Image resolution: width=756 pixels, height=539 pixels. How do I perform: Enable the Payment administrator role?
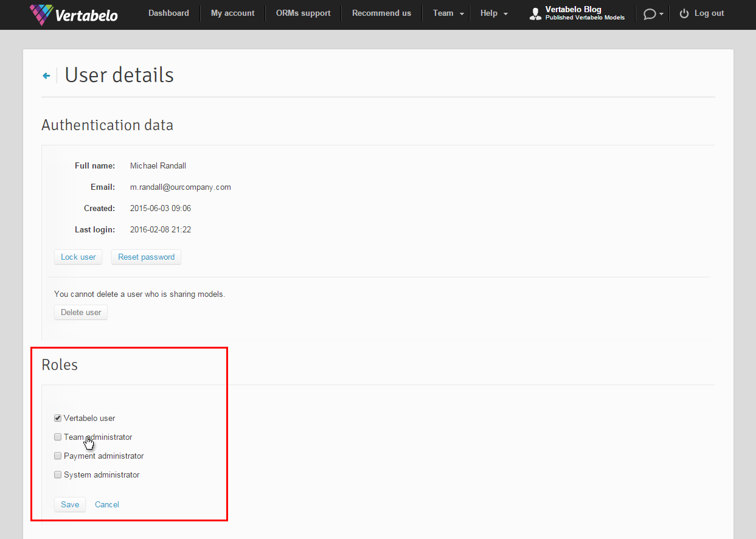pyautogui.click(x=58, y=456)
